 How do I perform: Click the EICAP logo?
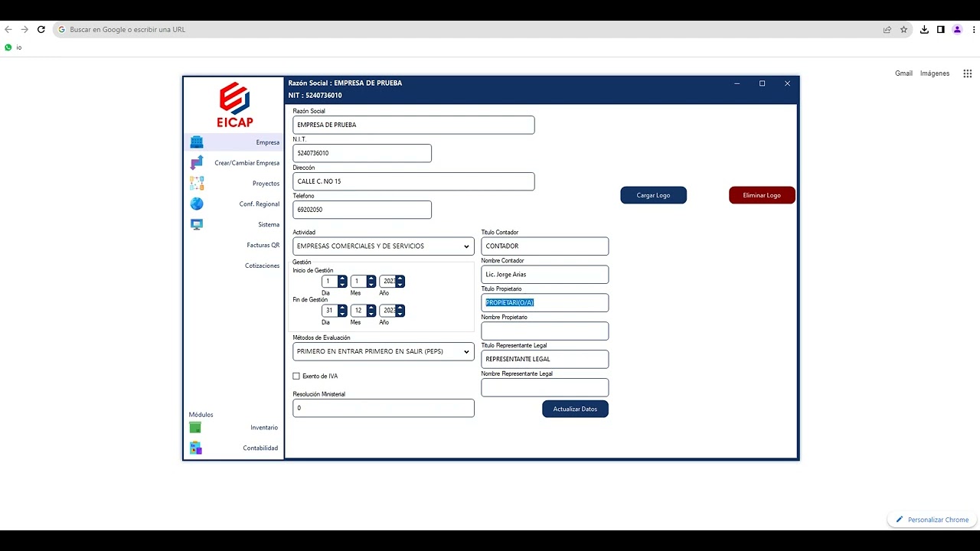(x=234, y=106)
